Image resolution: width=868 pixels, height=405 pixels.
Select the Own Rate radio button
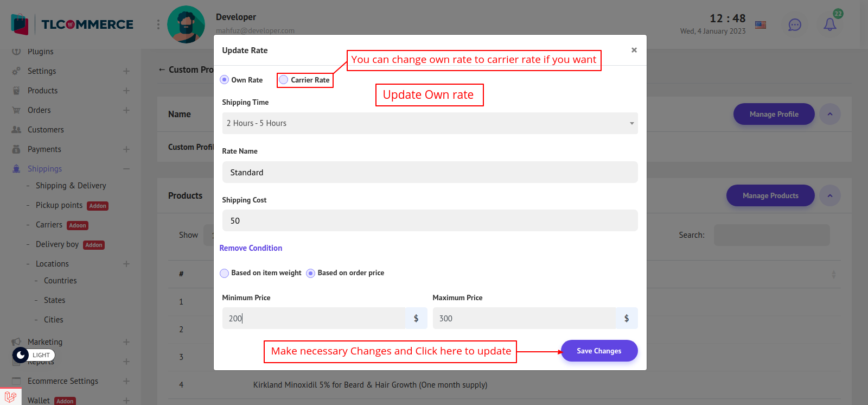click(x=225, y=80)
